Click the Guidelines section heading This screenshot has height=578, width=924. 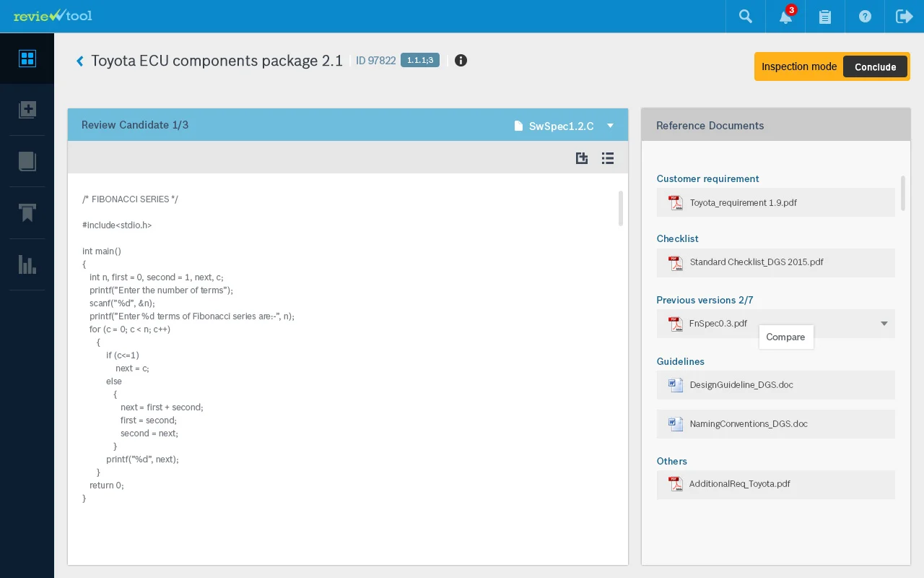click(x=680, y=361)
